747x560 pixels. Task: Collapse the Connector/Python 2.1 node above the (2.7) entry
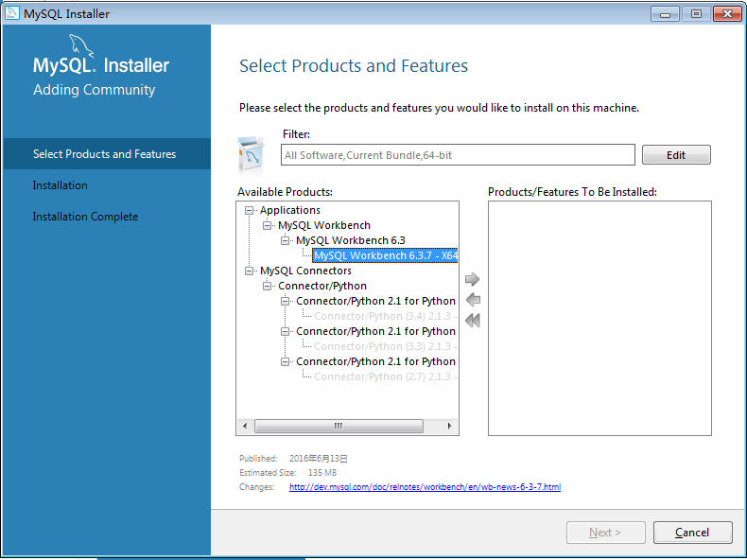(x=285, y=361)
